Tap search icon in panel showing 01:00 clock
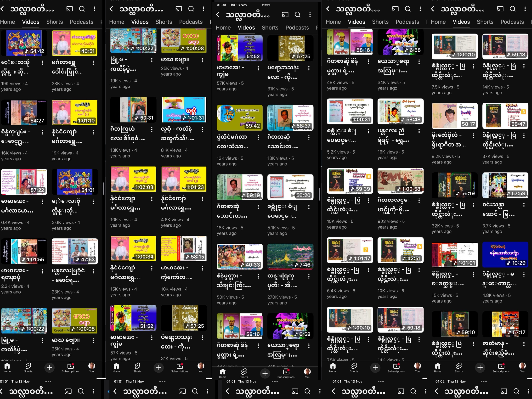 298,15
